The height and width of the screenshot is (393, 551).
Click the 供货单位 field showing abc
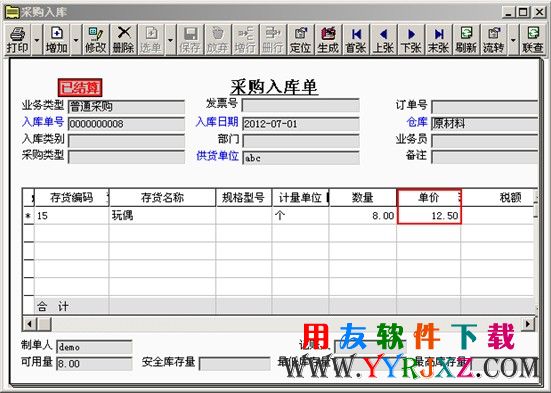(301, 158)
